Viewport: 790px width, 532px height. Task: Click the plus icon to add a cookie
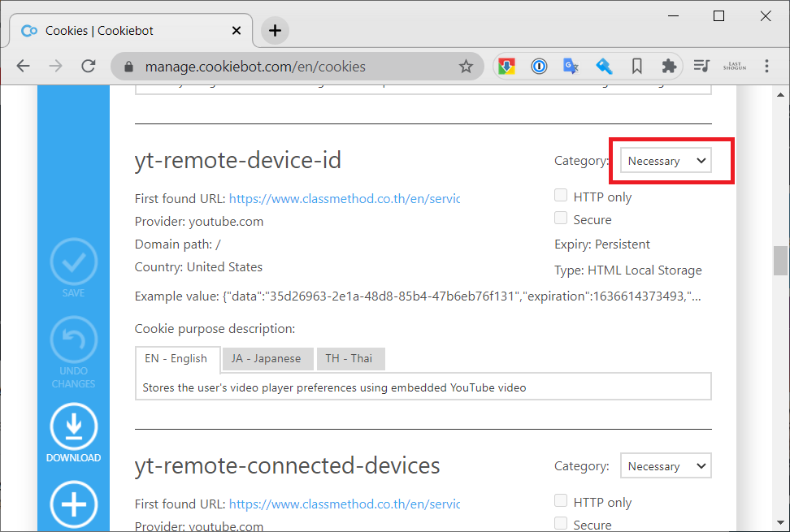tap(74, 504)
